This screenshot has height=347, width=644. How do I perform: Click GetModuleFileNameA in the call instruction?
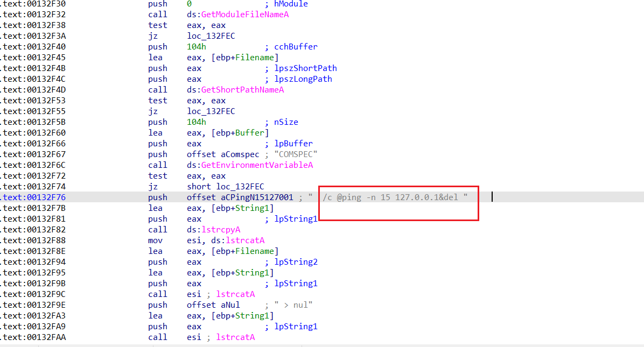point(245,15)
